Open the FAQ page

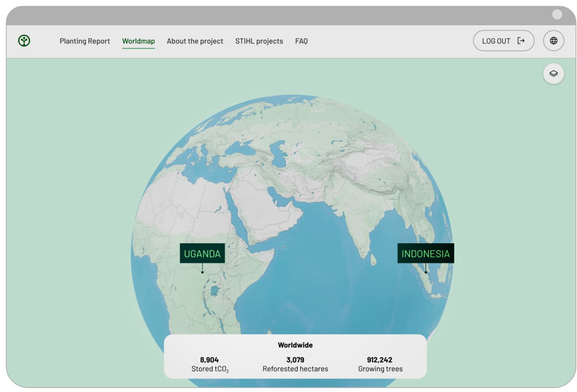click(x=301, y=41)
